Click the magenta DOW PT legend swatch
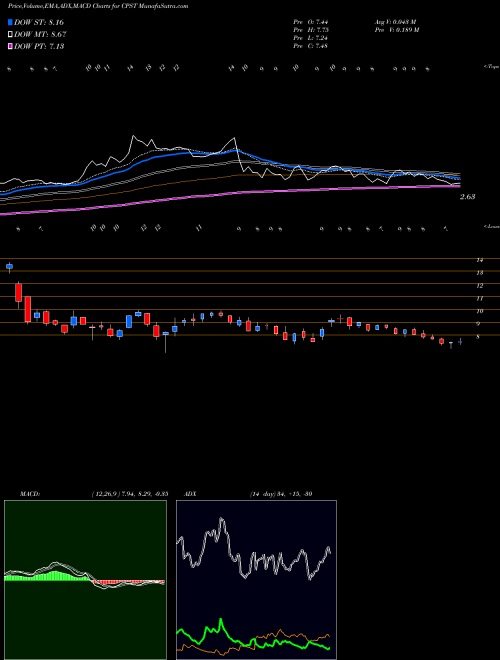This screenshot has width=500, height=660. [10, 46]
